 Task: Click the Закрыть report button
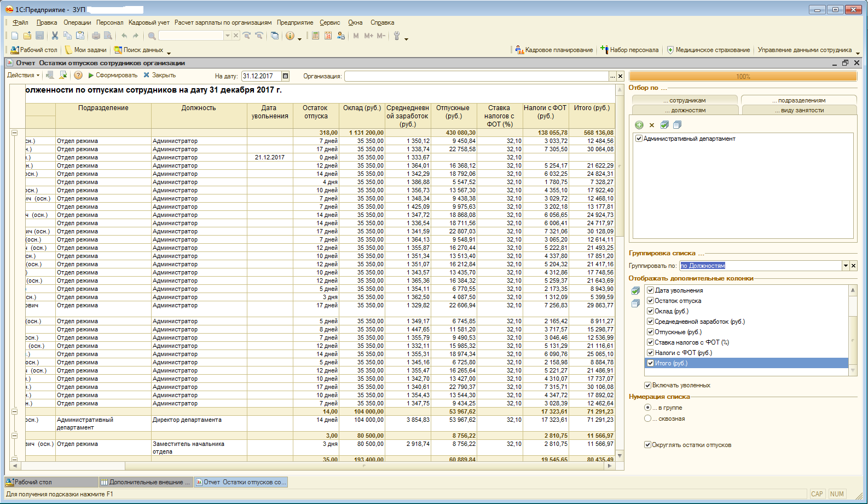point(160,75)
